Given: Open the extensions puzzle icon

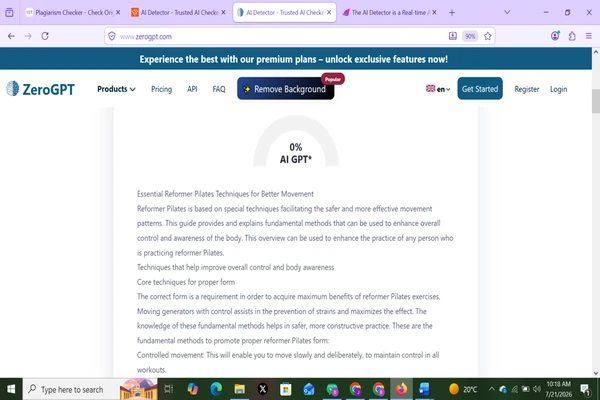Looking at the screenshot, I should (x=572, y=36).
